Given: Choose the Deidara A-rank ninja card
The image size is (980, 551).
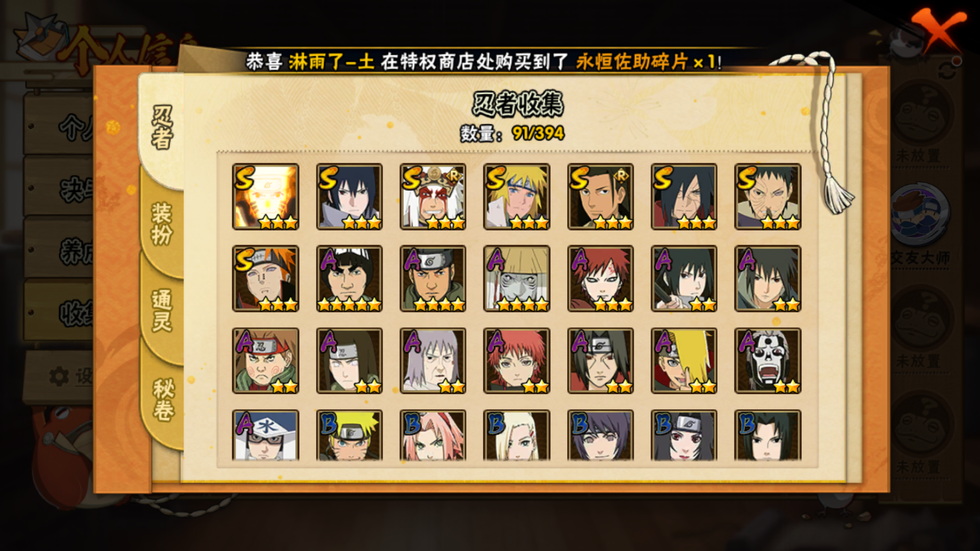Looking at the screenshot, I should coord(684,361).
